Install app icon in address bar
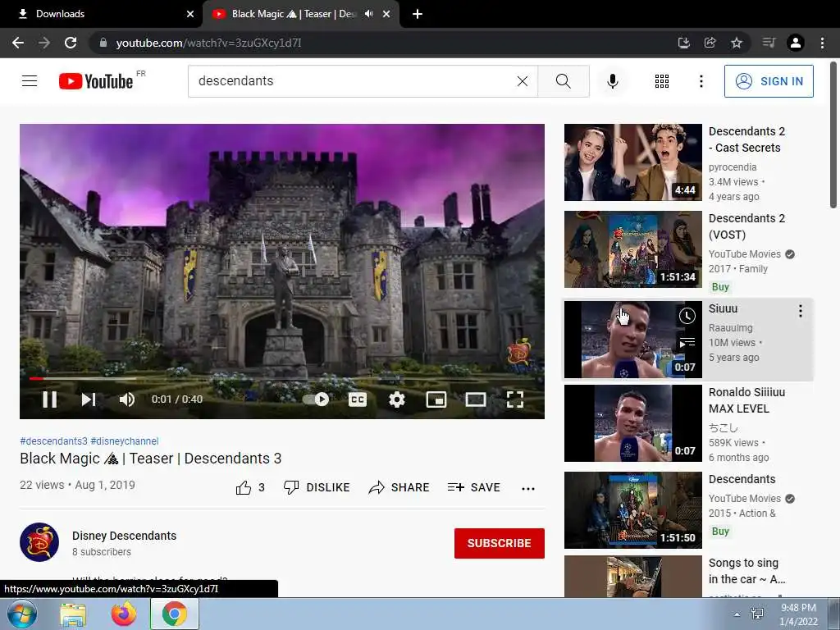Viewport: 840px width, 630px height. pos(683,43)
